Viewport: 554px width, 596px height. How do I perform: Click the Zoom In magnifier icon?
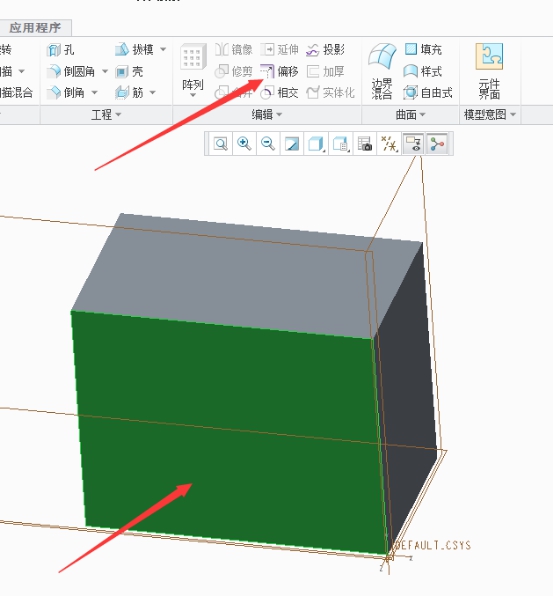coord(244,144)
